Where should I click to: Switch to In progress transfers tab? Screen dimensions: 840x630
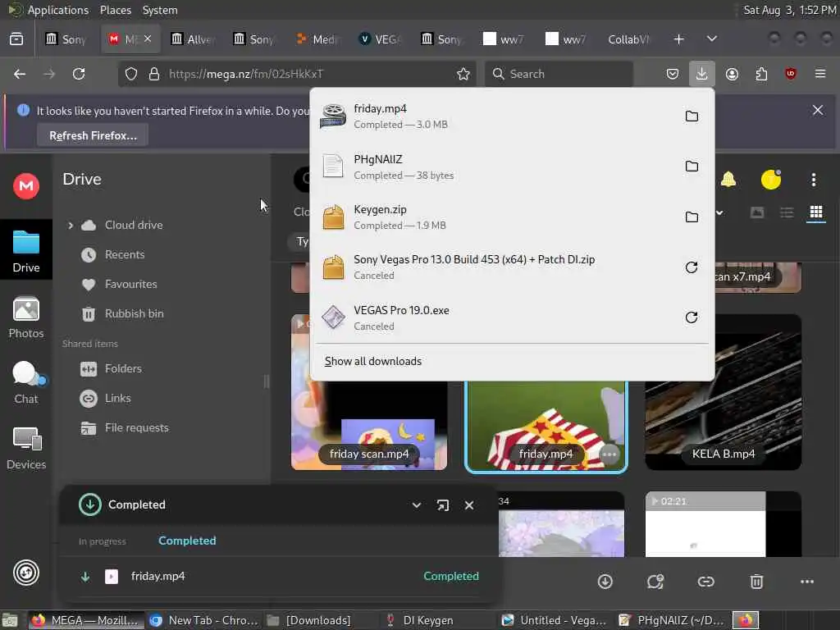click(x=102, y=541)
